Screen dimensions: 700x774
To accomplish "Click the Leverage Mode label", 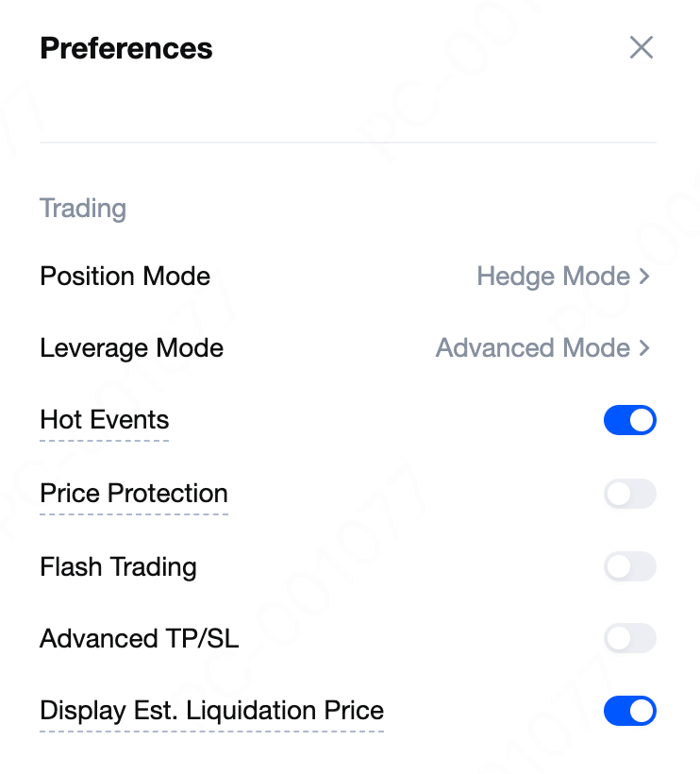I will point(131,348).
